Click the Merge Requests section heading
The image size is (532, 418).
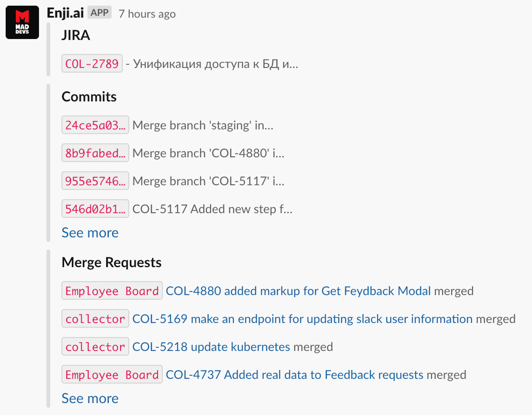(x=111, y=262)
